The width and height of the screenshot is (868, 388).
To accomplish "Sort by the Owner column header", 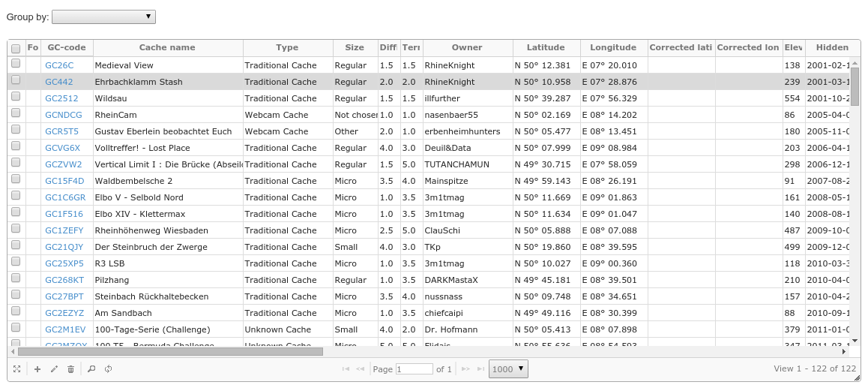I will coord(467,47).
